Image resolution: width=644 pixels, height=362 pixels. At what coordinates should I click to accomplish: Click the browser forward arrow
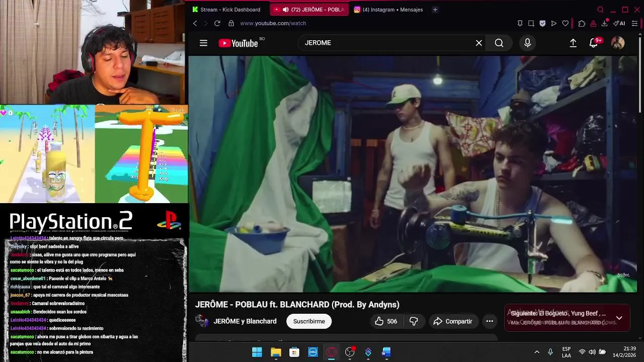[x=205, y=23]
